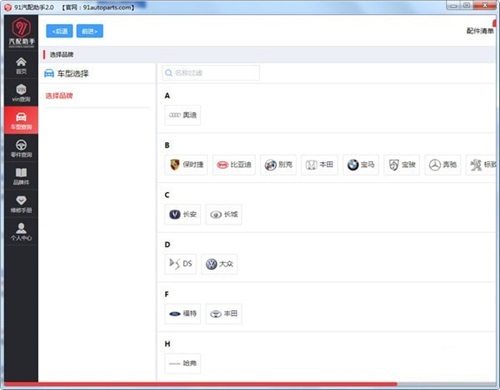The width and height of the screenshot is (500, 390).
Task: Click the blue forward navigation button
Action: pos(90,31)
